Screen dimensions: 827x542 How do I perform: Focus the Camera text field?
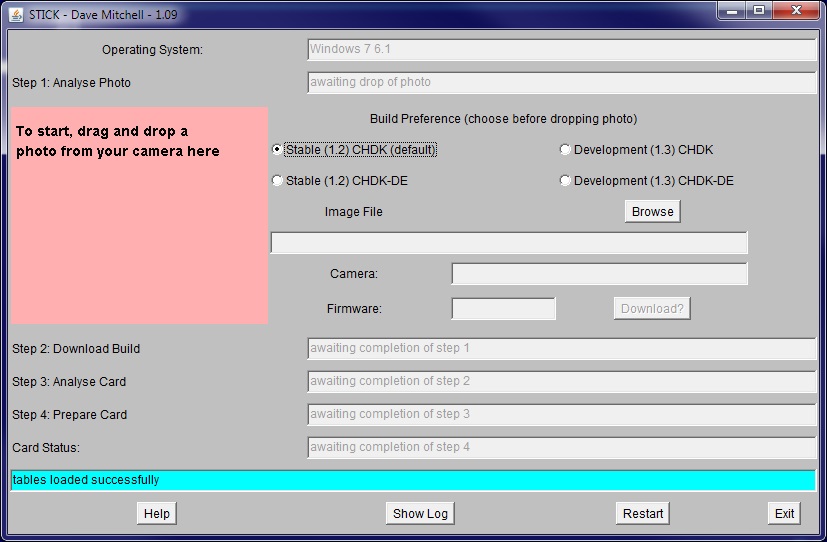599,274
